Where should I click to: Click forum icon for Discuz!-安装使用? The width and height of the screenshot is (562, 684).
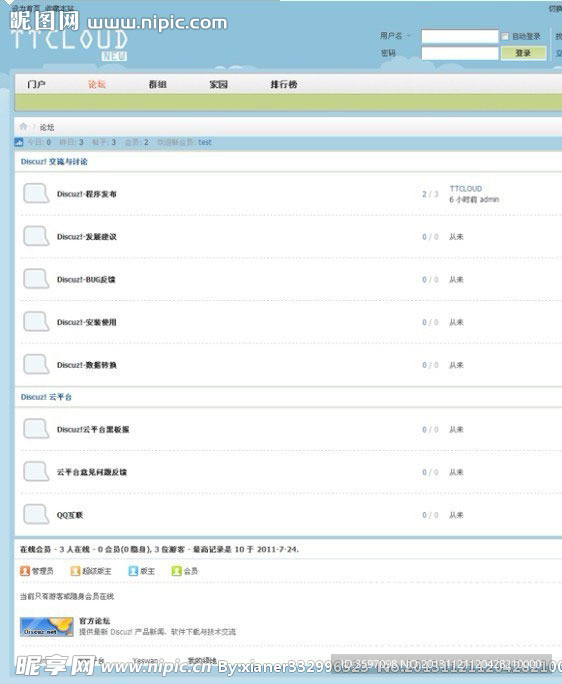(36, 322)
